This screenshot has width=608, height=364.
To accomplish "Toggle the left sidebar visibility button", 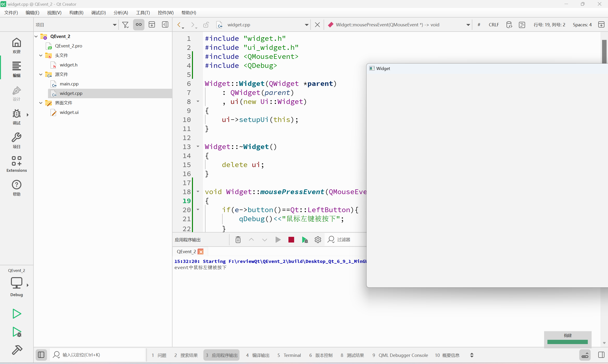I will [x=41, y=355].
